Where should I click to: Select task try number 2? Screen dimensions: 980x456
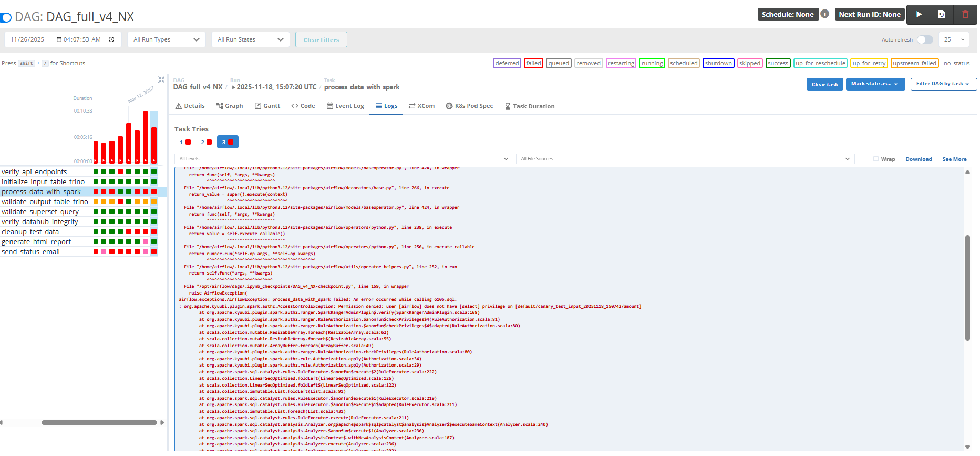206,142
